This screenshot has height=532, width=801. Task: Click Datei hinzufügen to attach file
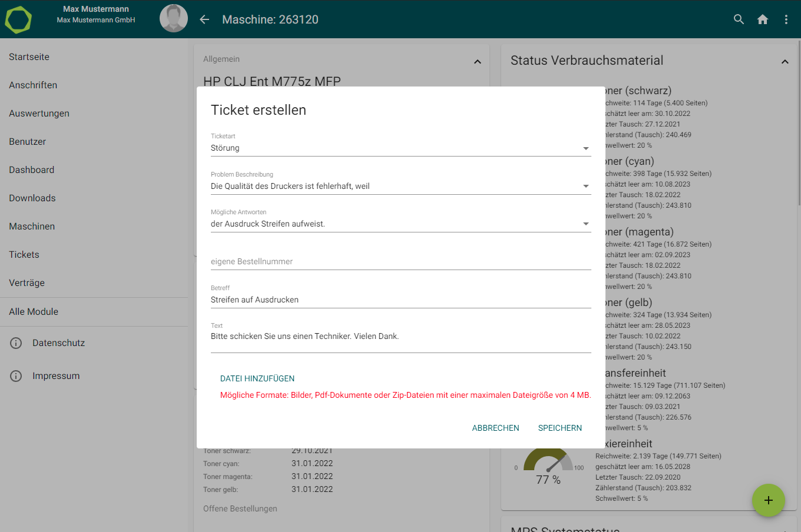[257, 378]
